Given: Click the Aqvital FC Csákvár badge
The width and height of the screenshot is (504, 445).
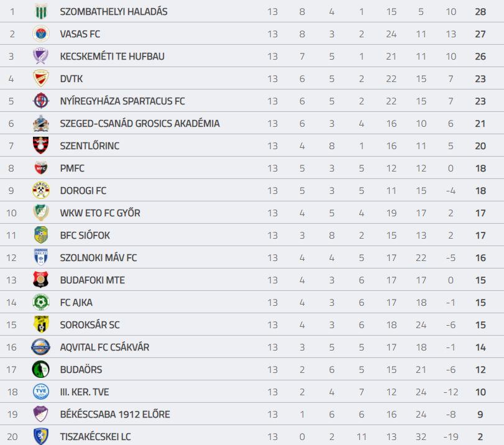Looking at the screenshot, I should 41,347.
